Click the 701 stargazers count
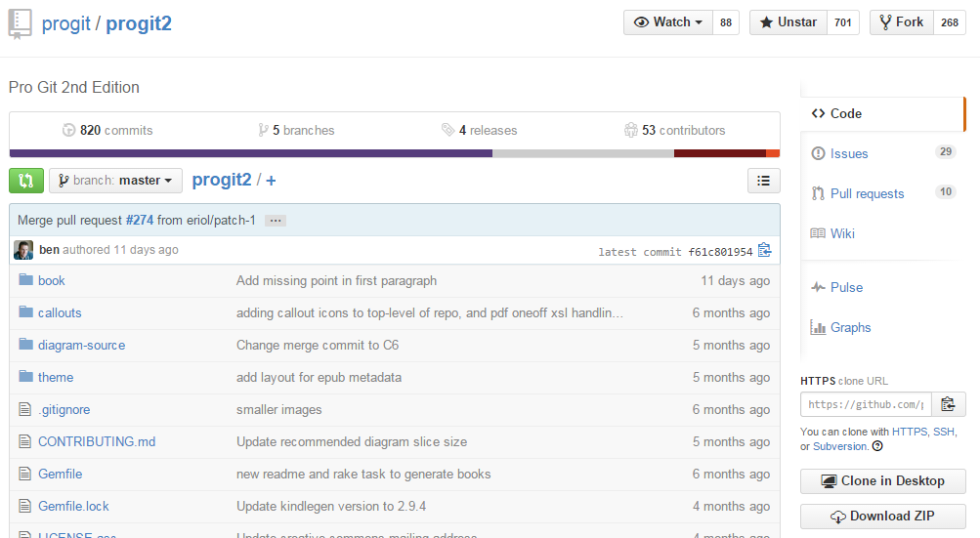Image resolution: width=980 pixels, height=538 pixels. 842,22
